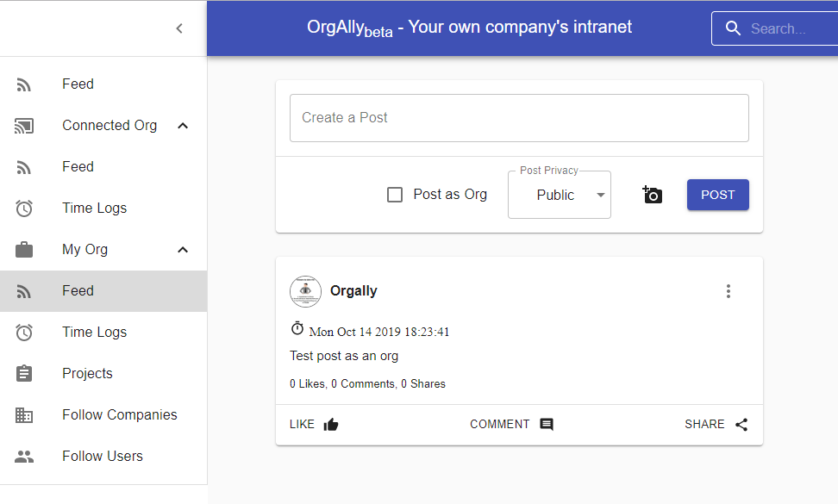Open the top Feed item in sidebar
This screenshot has height=504, width=838.
[x=103, y=84]
